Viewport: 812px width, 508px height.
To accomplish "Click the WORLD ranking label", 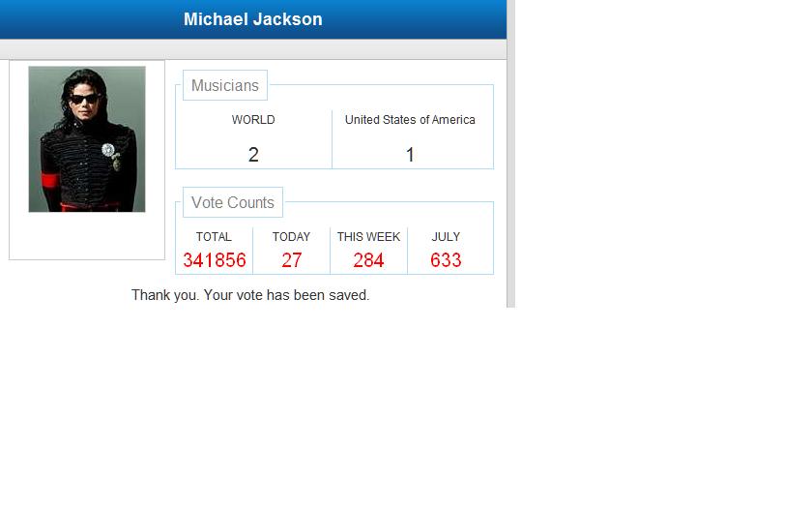I will 253,120.
